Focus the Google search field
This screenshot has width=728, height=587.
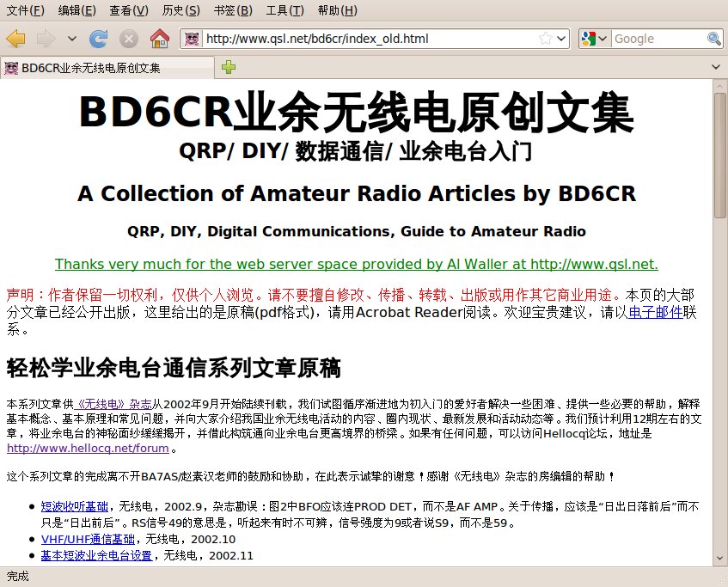tap(659, 39)
